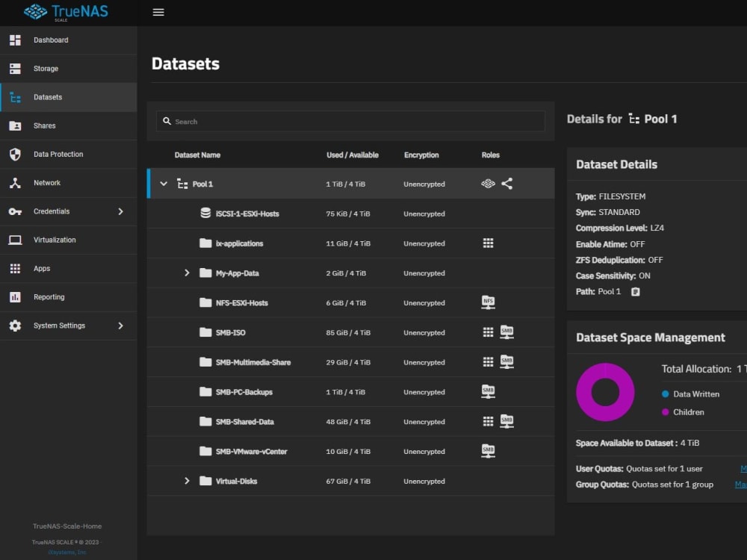Collapse the Pool 1 dataset tree

(164, 184)
